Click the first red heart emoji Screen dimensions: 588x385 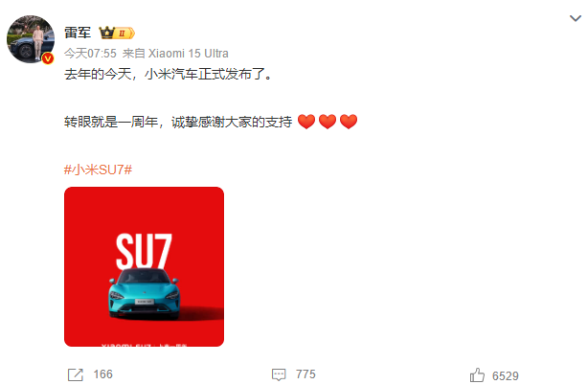(x=306, y=122)
